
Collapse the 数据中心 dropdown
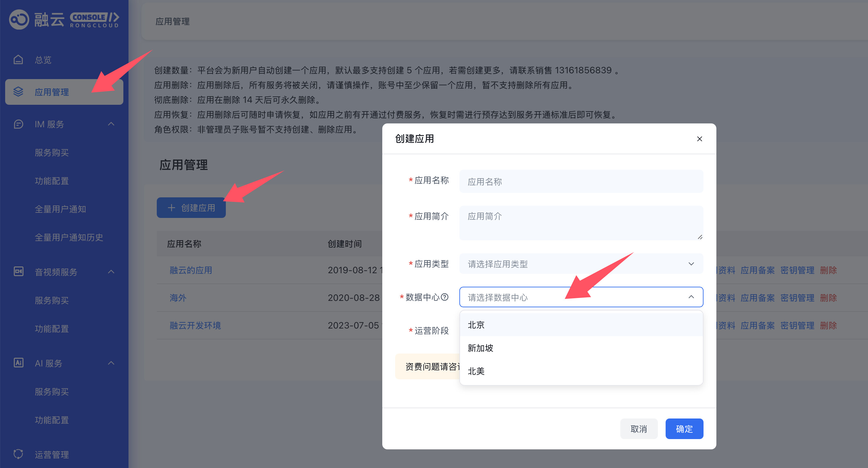point(691,297)
